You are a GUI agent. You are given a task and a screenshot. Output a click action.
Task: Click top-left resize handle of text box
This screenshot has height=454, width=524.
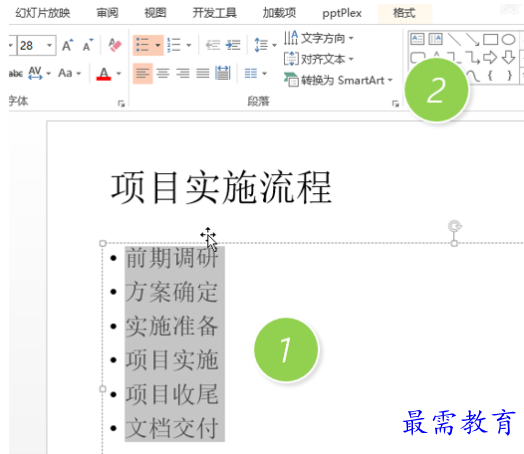(x=103, y=243)
